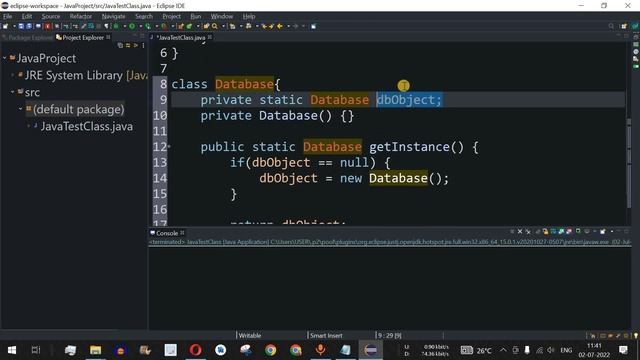
Task: Select the src folder
Action: pyautogui.click(x=32, y=93)
